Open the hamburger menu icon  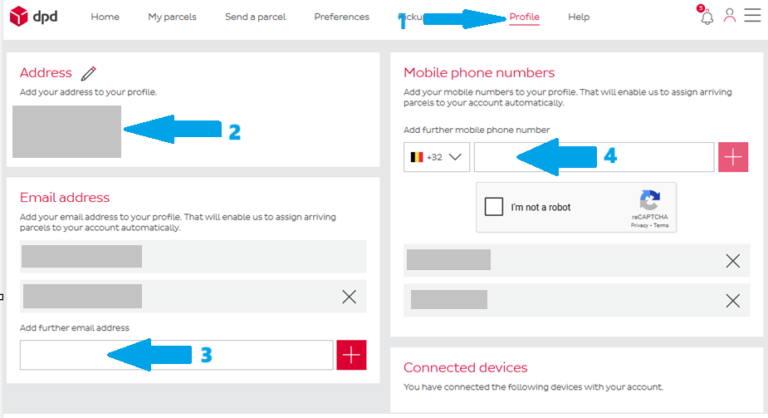pos(752,16)
